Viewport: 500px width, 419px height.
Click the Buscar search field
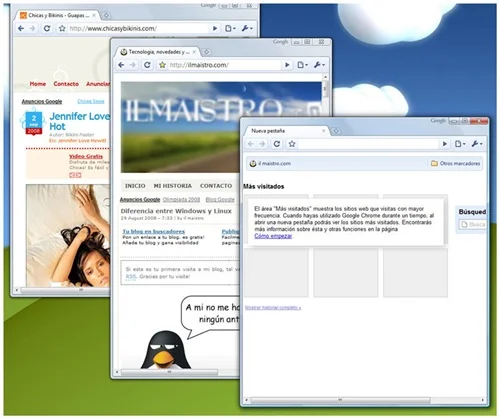[473, 225]
